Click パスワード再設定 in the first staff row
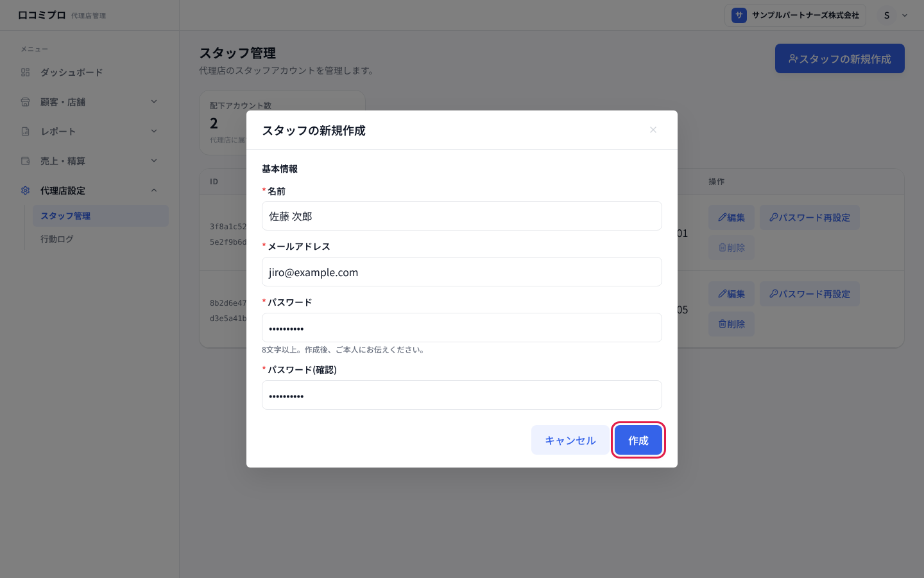 coord(810,218)
